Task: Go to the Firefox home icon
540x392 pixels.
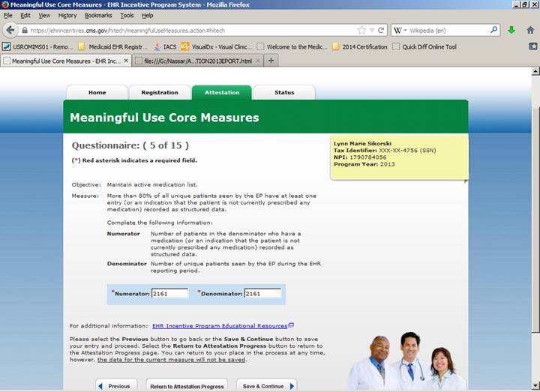Action: [x=530, y=31]
